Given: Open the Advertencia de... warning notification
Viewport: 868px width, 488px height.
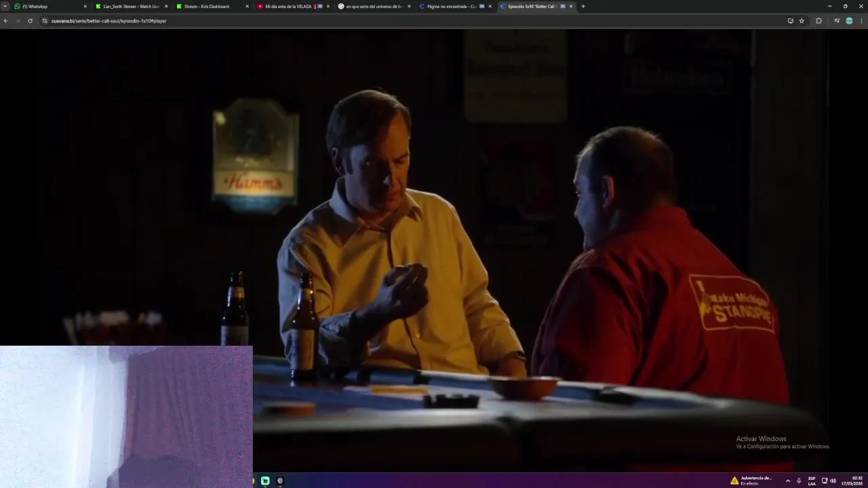Looking at the screenshot, I should coord(751,481).
